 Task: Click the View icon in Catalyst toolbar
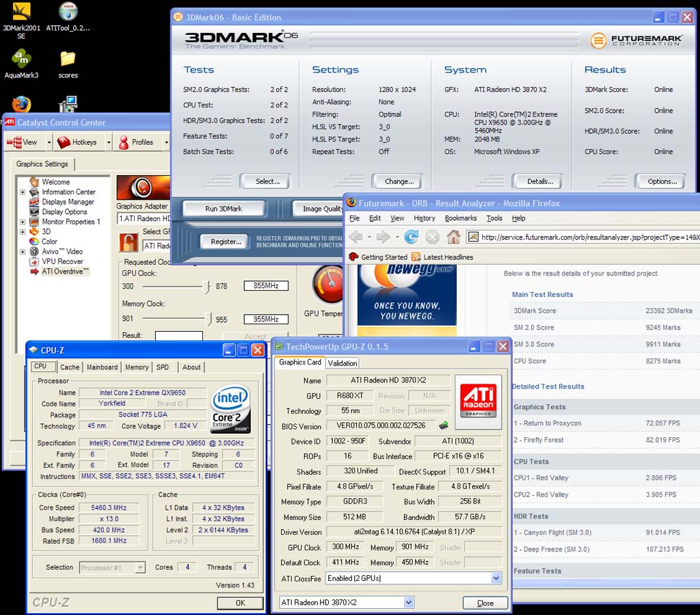(14, 142)
